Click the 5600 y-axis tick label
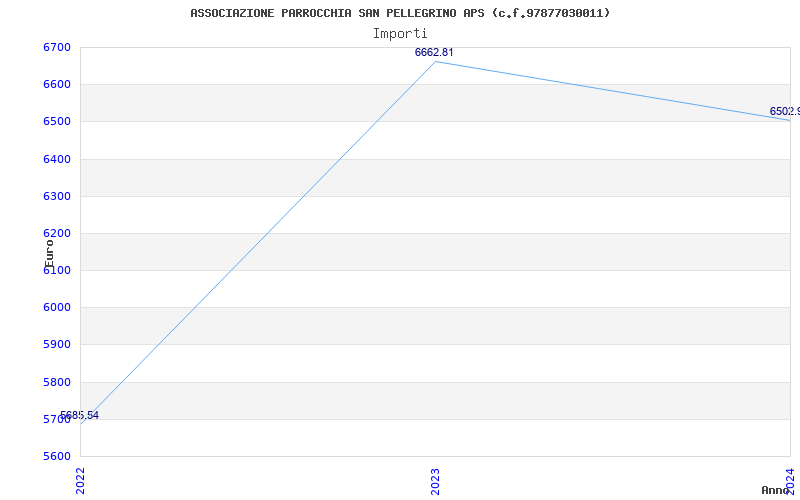Screen dimensions: 800x500 pos(57,457)
